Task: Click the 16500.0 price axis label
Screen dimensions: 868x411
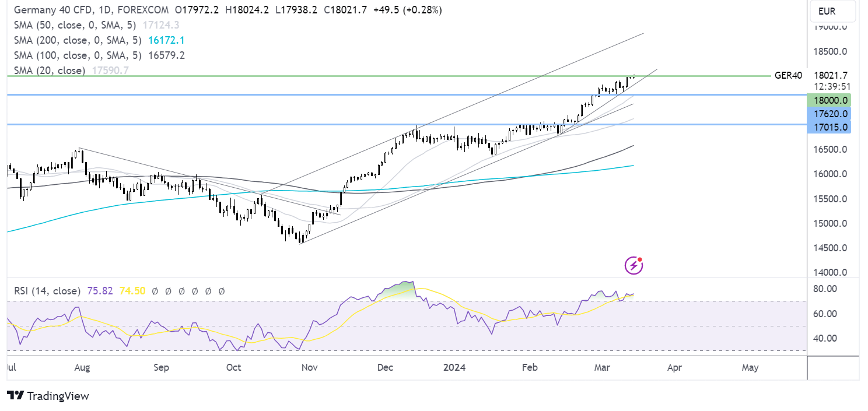Action: [831, 149]
